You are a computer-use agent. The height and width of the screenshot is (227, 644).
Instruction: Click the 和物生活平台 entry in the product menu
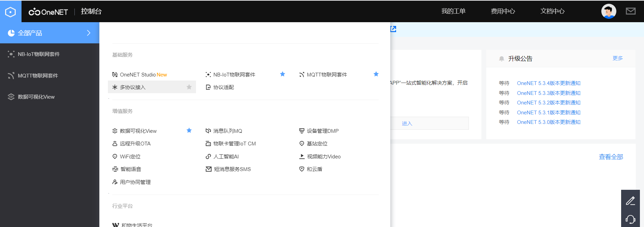tap(132, 225)
